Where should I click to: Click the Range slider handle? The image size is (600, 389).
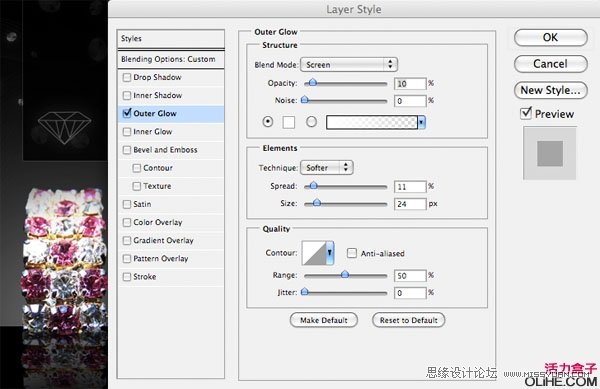coord(345,275)
